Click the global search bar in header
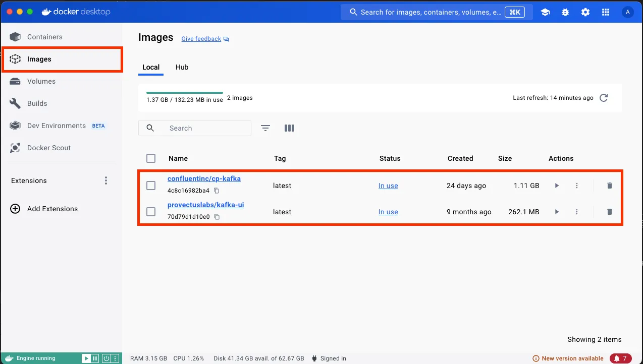Viewport: 643px width, 364px height. (x=437, y=12)
